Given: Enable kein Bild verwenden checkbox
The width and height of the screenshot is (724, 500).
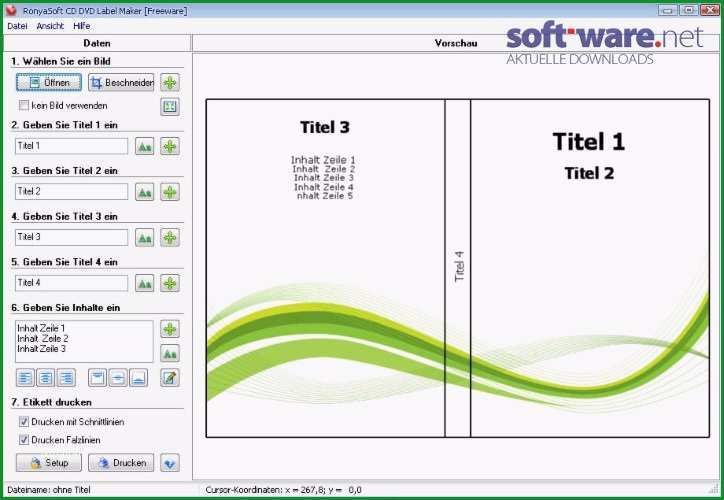Looking at the screenshot, I should pyautogui.click(x=24, y=106).
